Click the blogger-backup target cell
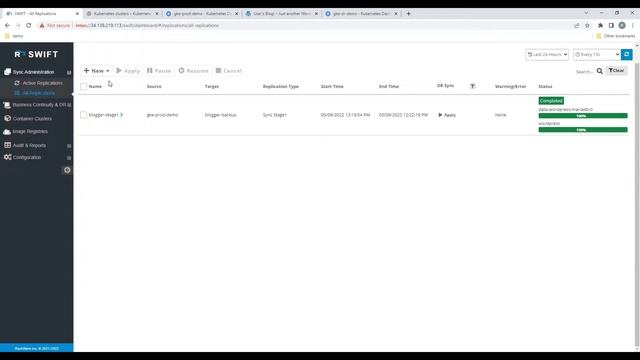 (220, 115)
